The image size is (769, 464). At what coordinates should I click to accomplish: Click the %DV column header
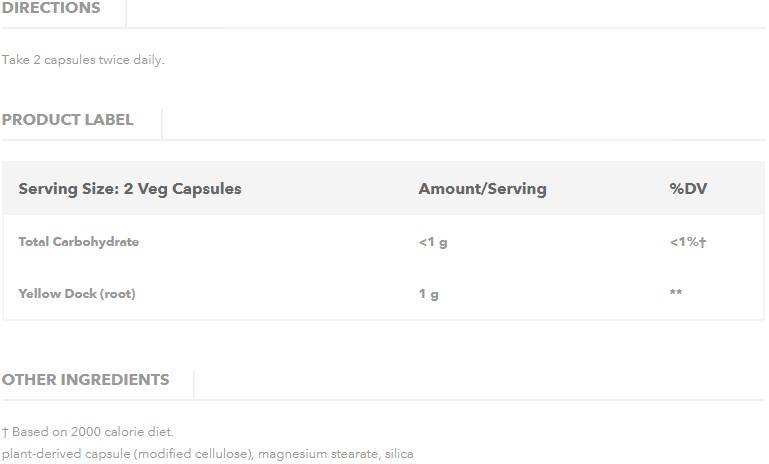pos(688,188)
